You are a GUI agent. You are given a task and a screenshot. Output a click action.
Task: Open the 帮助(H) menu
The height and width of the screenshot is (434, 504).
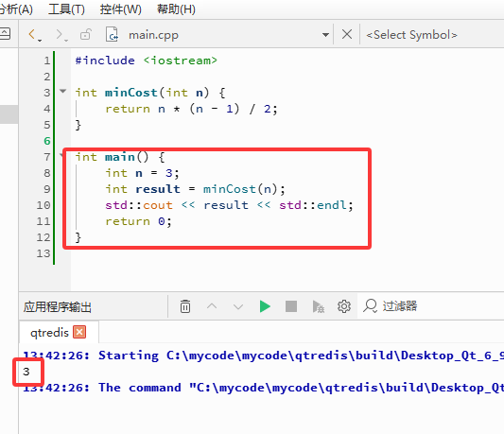point(176,9)
